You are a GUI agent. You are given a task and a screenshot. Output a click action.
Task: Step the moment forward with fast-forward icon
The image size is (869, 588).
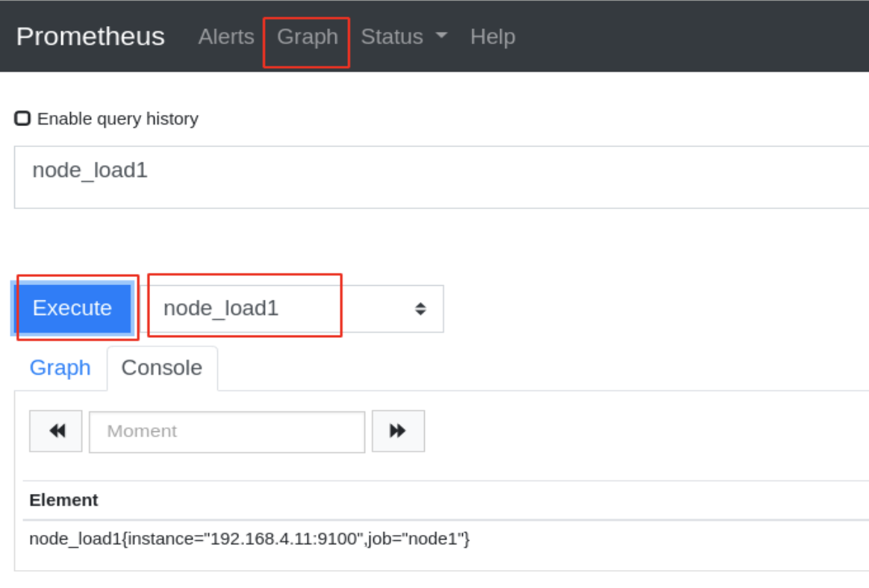coord(399,431)
